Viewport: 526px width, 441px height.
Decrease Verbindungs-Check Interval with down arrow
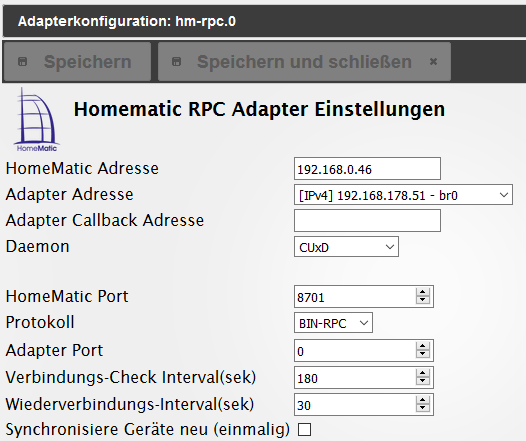click(x=423, y=381)
